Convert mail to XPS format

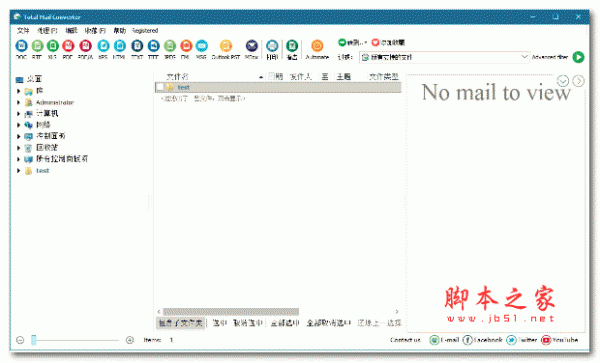tap(103, 49)
